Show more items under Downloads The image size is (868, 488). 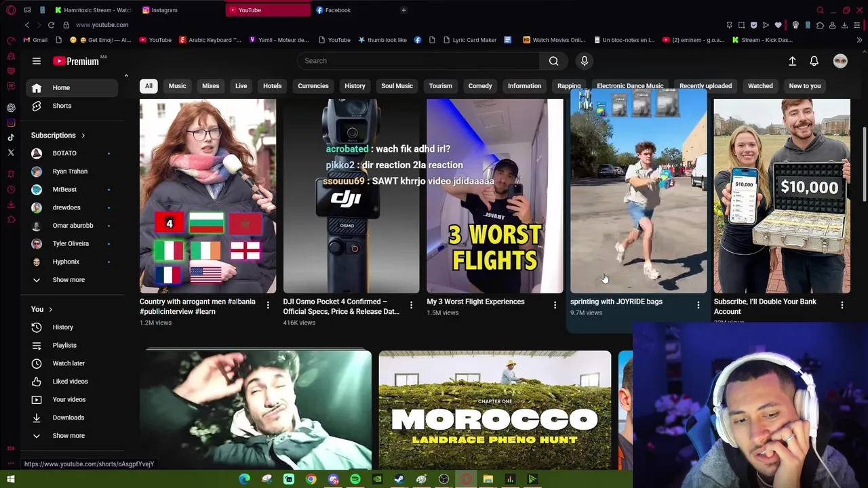pyautogui.click(x=72, y=436)
